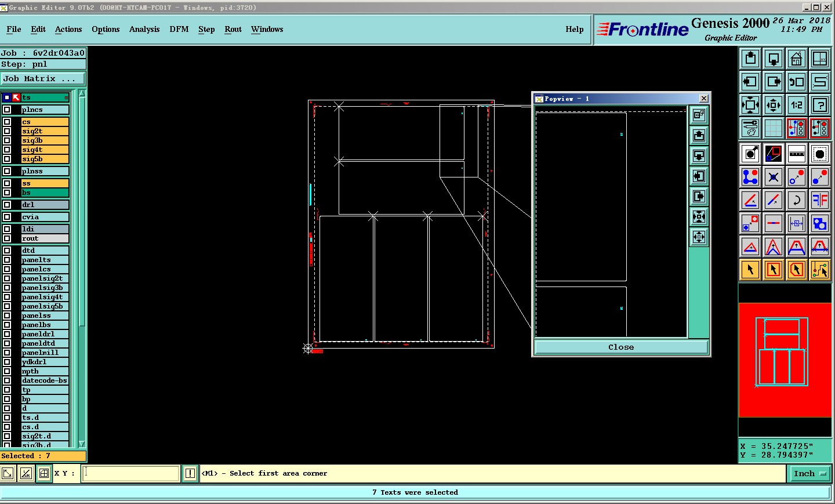Select the panelmill layer name

point(45,353)
